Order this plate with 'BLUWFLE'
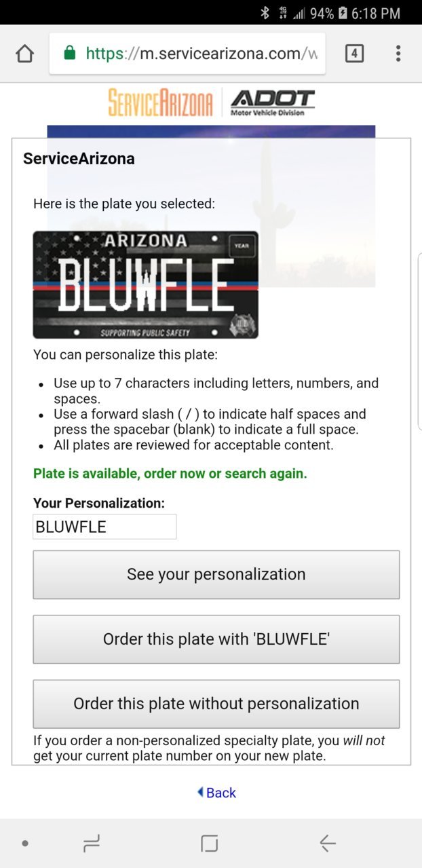This screenshot has width=422, height=868. point(216,639)
